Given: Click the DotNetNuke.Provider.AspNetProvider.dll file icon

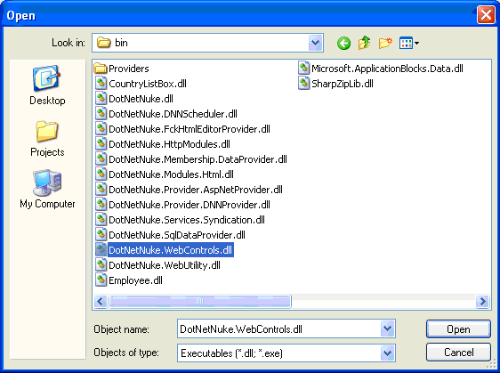Looking at the screenshot, I should pos(101,189).
